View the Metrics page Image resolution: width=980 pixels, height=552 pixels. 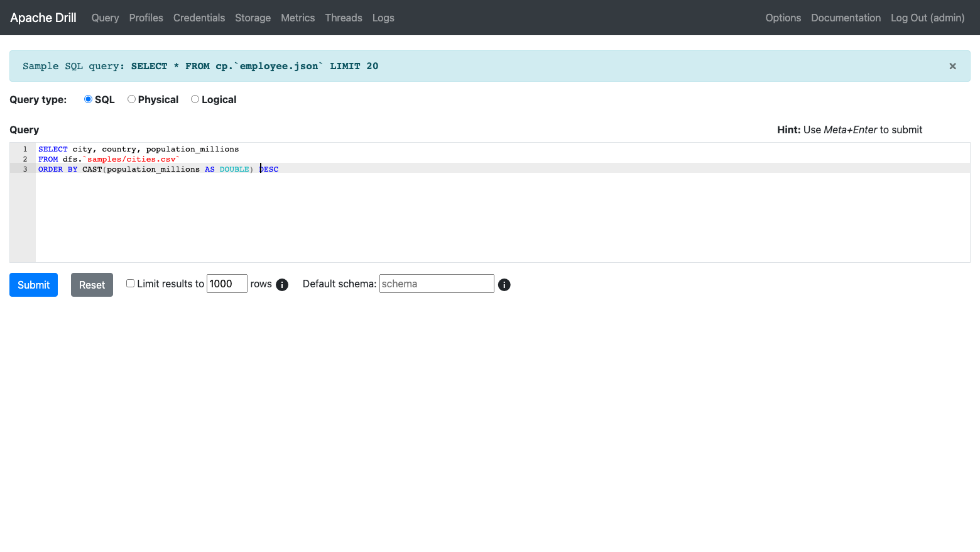pos(298,18)
